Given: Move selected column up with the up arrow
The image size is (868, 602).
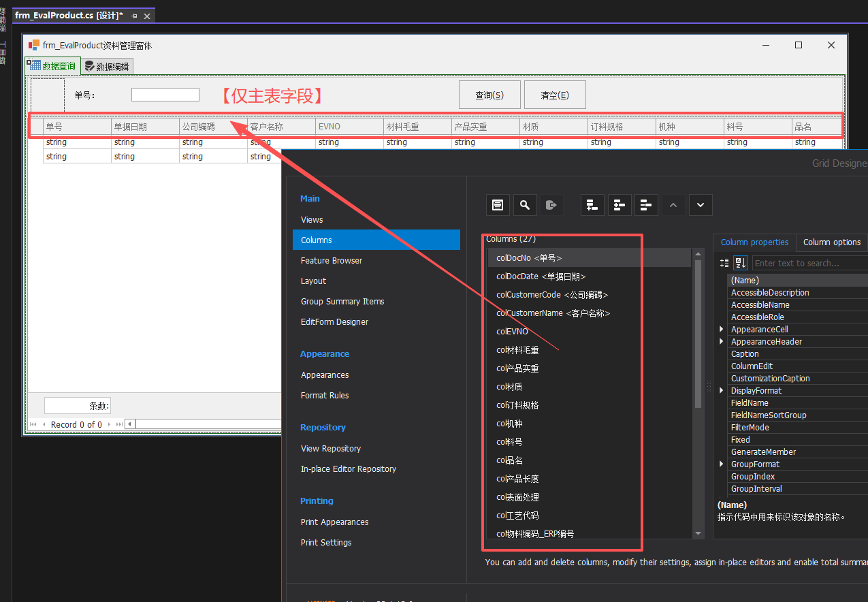Looking at the screenshot, I should click(x=674, y=204).
